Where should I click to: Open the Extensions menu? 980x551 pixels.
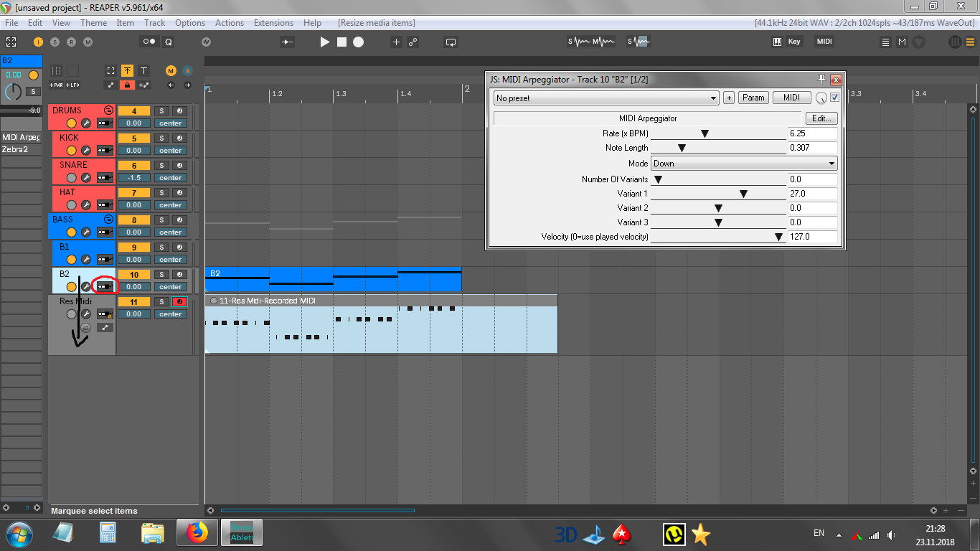tap(273, 23)
